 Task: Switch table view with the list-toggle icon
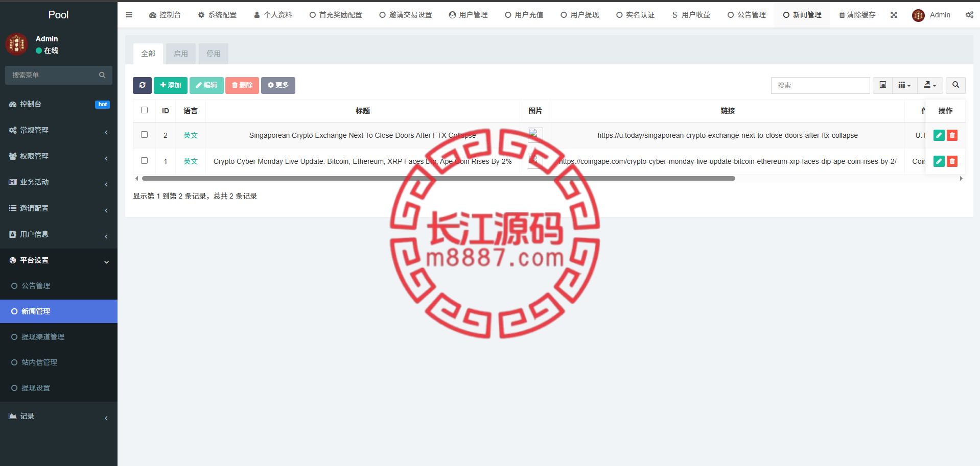(x=882, y=85)
